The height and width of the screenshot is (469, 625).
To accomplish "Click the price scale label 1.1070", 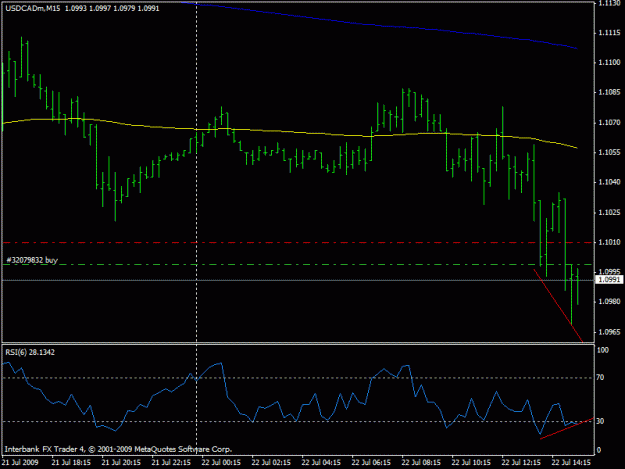I will 609,122.
